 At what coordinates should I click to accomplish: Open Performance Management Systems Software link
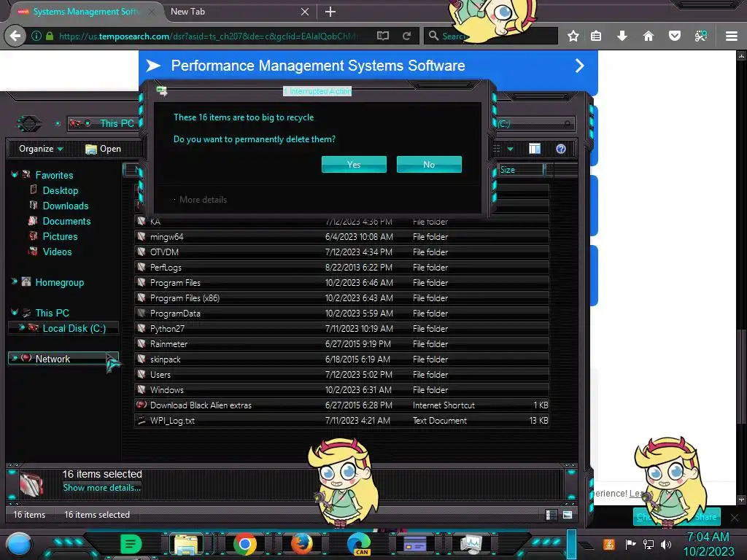point(318,66)
